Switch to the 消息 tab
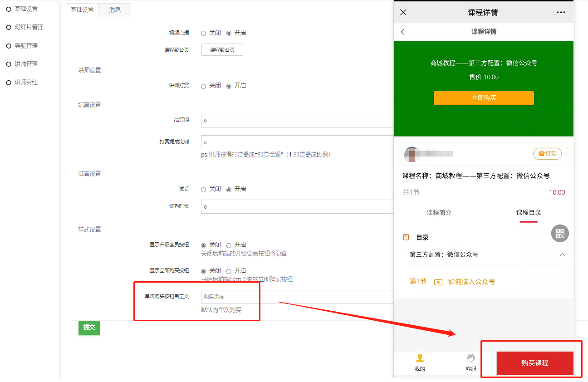 115,10
